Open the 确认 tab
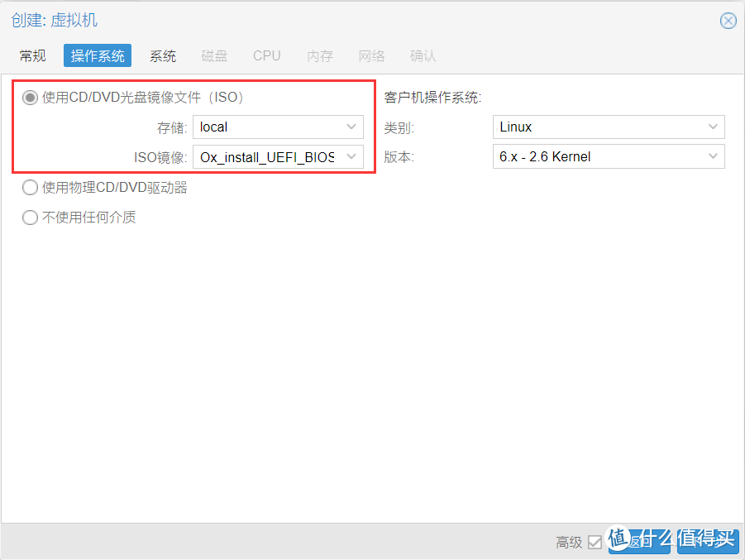 point(423,55)
